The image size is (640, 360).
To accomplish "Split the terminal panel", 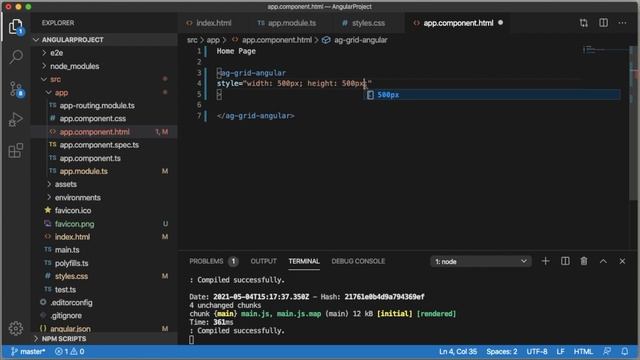I will [565, 261].
